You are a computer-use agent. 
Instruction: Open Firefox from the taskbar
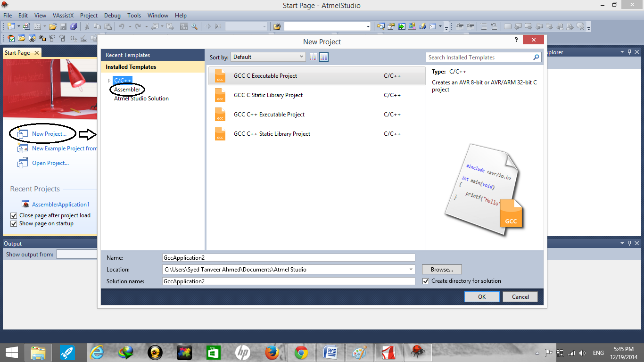(x=272, y=352)
